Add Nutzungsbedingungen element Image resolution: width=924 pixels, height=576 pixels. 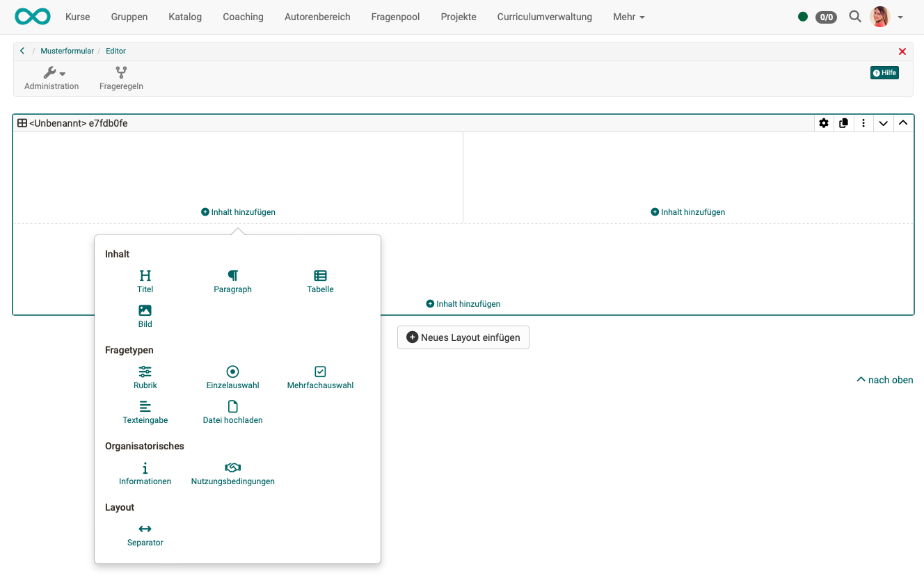pos(232,473)
